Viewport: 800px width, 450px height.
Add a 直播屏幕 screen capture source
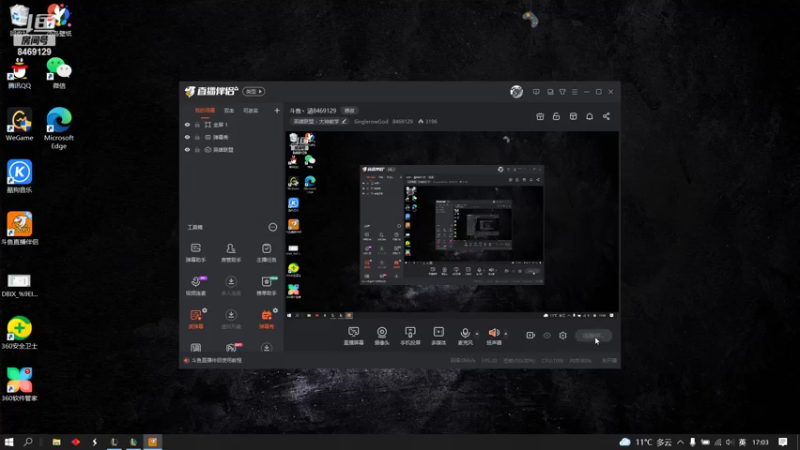point(354,336)
